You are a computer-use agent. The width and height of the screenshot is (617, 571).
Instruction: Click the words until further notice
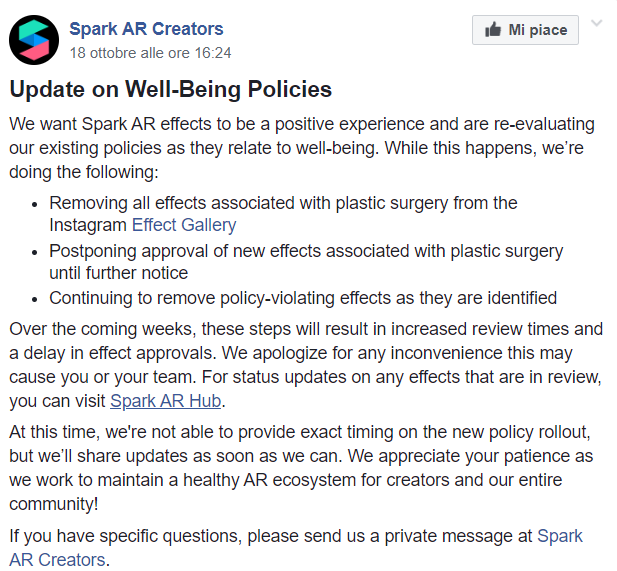click(118, 273)
